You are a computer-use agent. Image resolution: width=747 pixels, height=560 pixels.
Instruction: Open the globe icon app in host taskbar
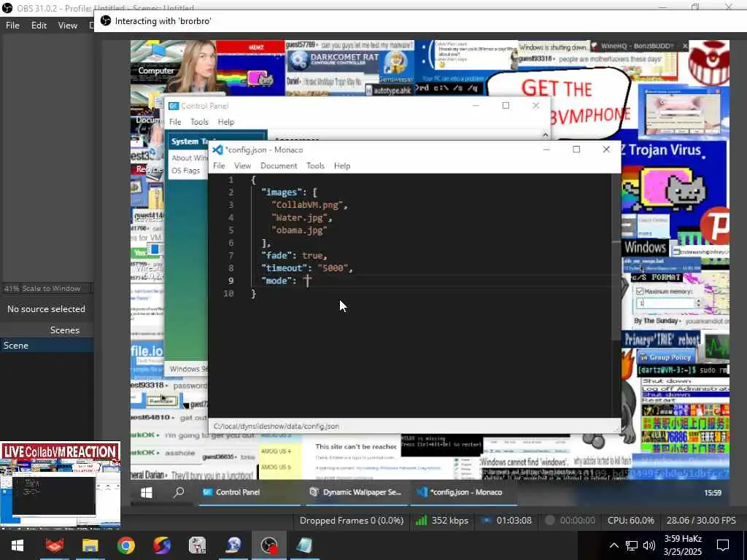coord(233,545)
